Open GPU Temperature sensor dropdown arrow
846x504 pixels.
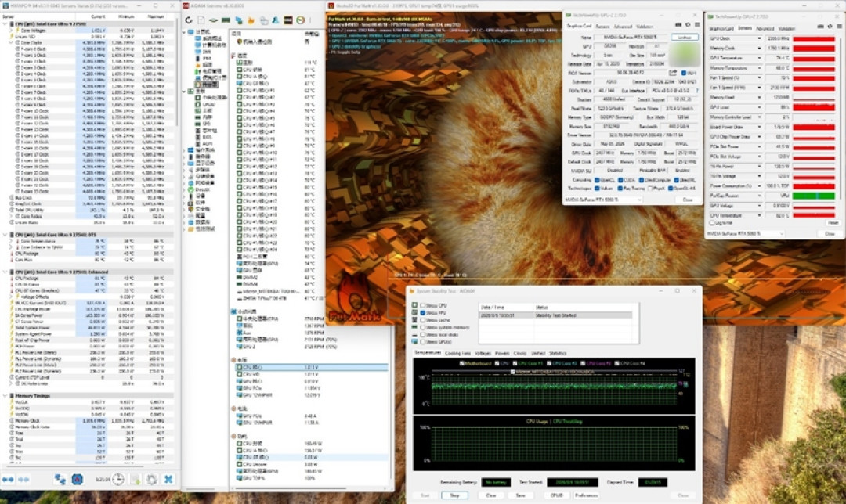coord(759,58)
